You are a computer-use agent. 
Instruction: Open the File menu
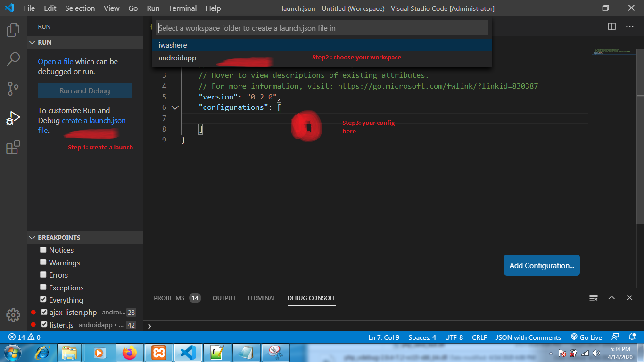pyautogui.click(x=29, y=8)
